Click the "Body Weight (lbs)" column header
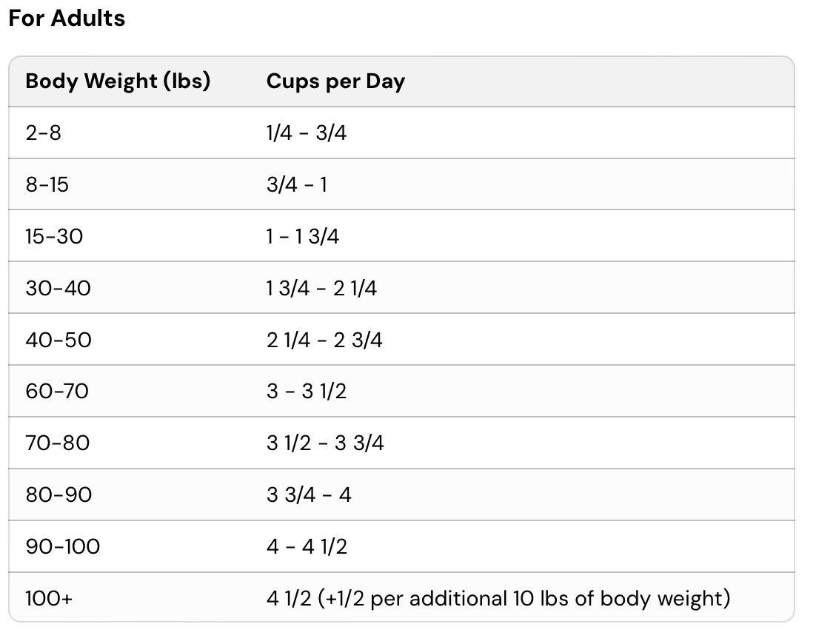 point(118,81)
